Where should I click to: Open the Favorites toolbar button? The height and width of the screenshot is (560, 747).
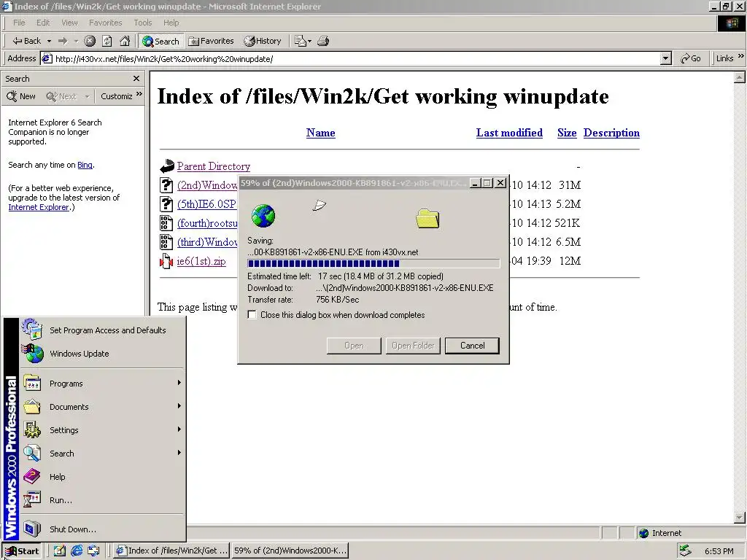coord(211,41)
